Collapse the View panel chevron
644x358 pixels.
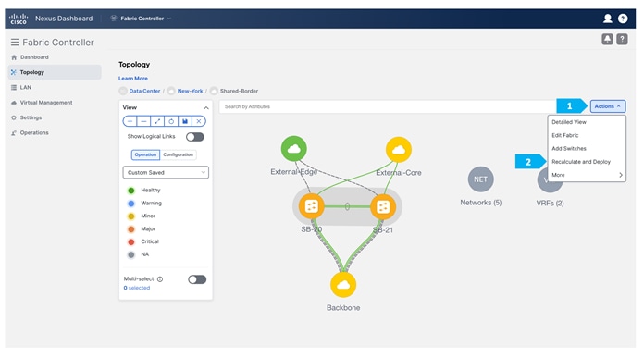point(206,108)
